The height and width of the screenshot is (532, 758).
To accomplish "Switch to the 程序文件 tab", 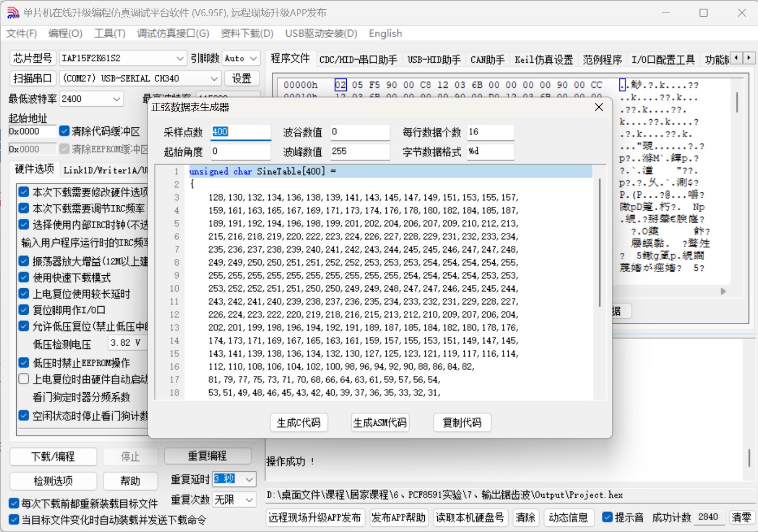I will [x=290, y=59].
